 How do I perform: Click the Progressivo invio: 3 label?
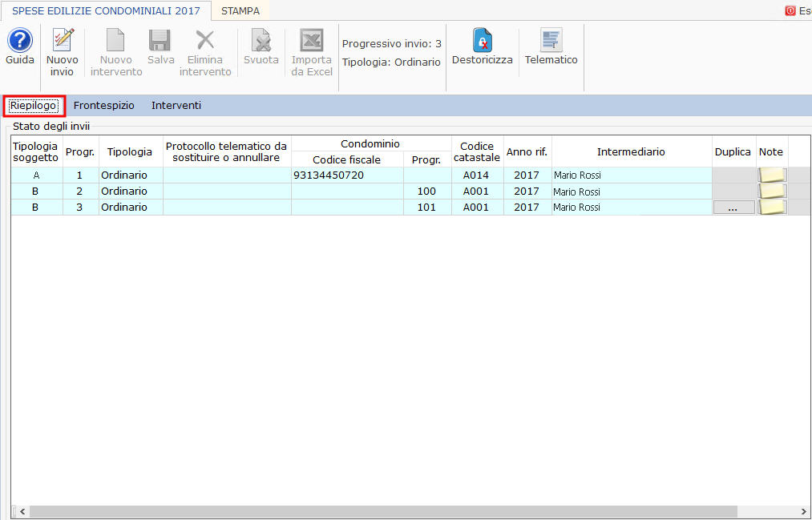[x=392, y=44]
